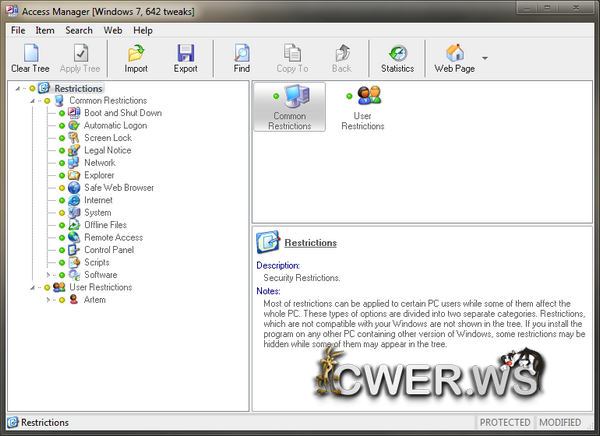
Task: Click the Copy To toolbar icon
Action: (x=292, y=53)
